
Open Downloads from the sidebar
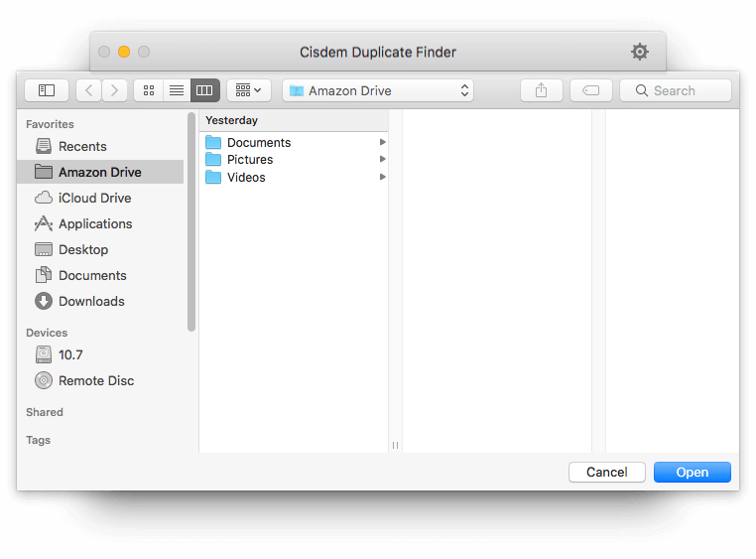(100, 301)
